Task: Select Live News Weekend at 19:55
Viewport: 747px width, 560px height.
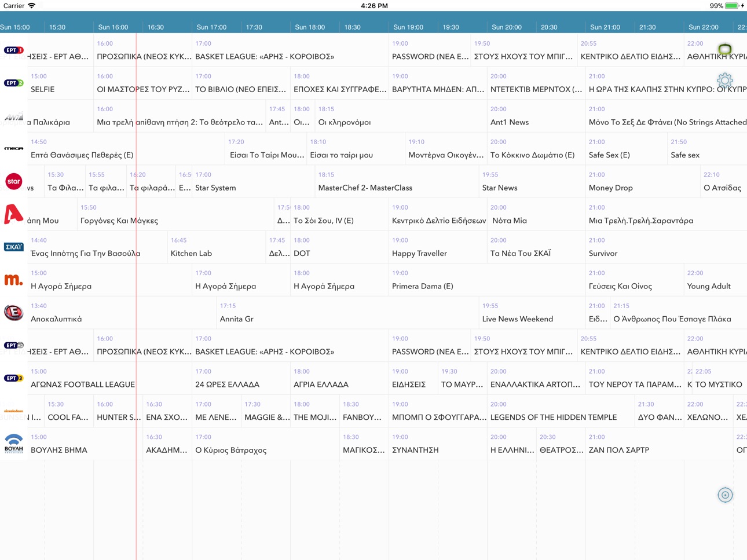Action: pyautogui.click(x=532, y=313)
